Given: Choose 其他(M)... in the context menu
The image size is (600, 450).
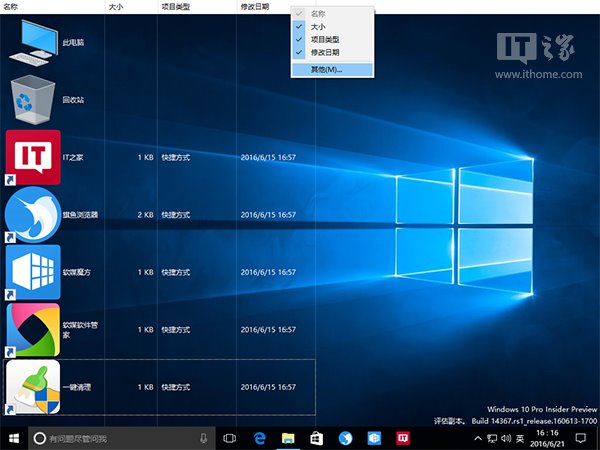Looking at the screenshot, I should point(326,69).
